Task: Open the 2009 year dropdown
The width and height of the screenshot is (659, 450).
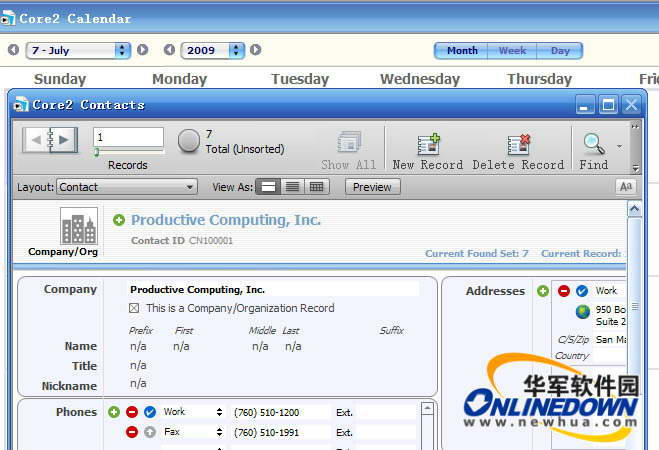Action: click(x=213, y=50)
